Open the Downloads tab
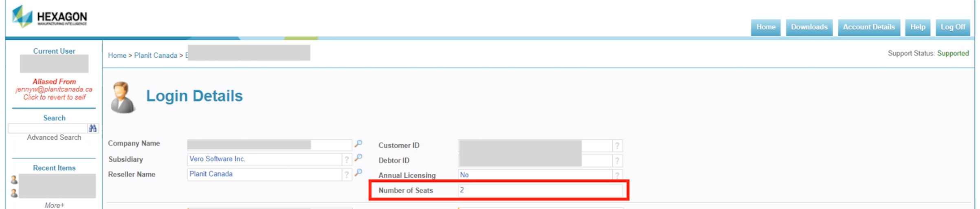Screen dimensions: 980x209 click(x=809, y=27)
